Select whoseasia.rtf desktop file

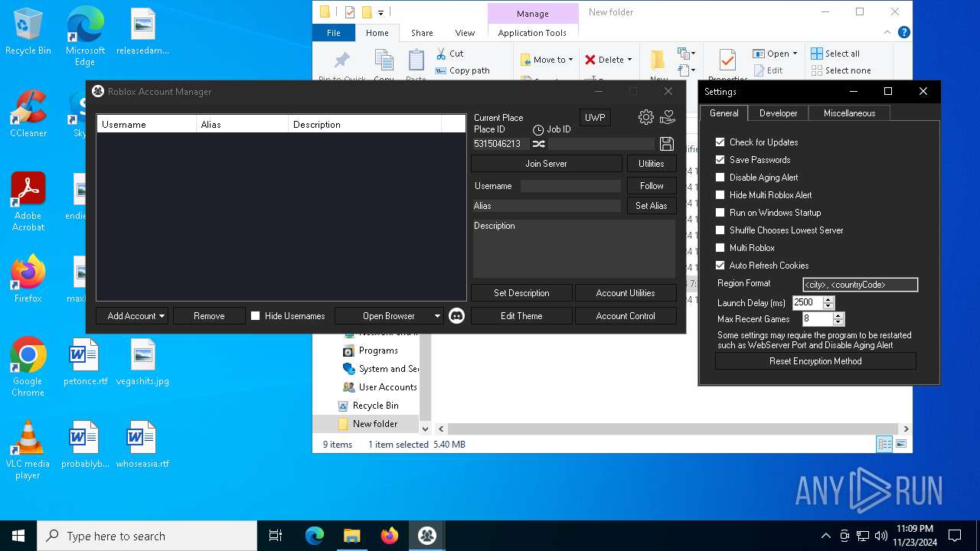point(142,445)
